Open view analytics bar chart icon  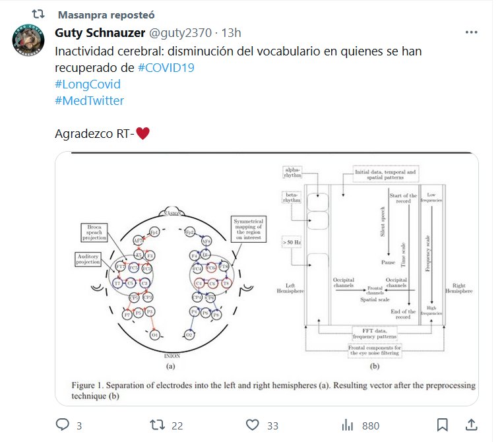pyautogui.click(x=348, y=425)
